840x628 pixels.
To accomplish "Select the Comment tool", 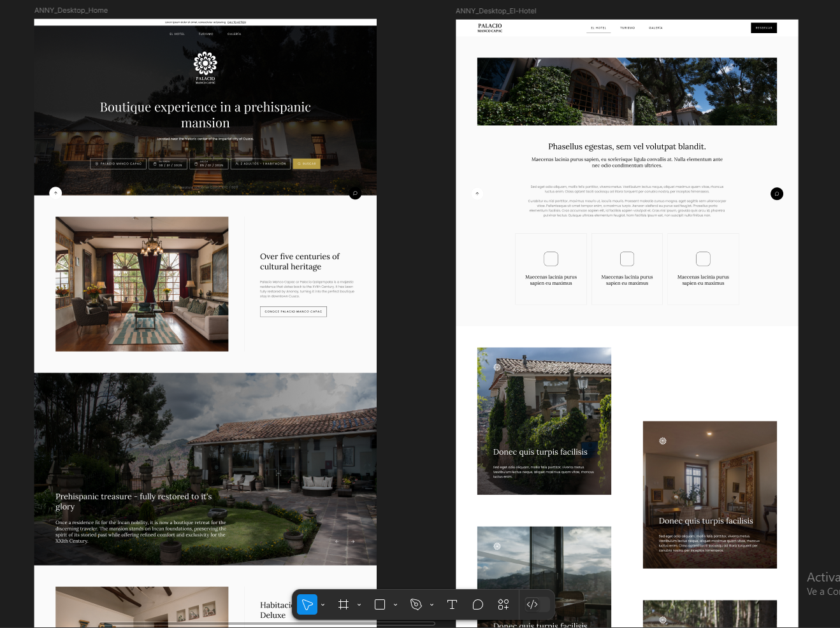I will tap(478, 604).
